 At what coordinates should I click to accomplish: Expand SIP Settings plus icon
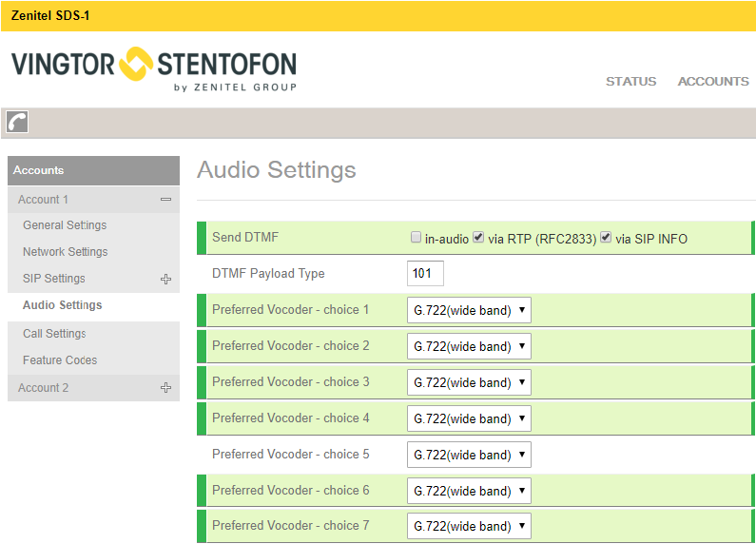[165, 280]
